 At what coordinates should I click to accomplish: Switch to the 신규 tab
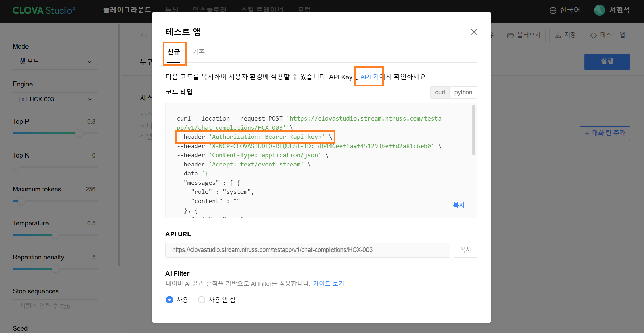click(x=174, y=52)
